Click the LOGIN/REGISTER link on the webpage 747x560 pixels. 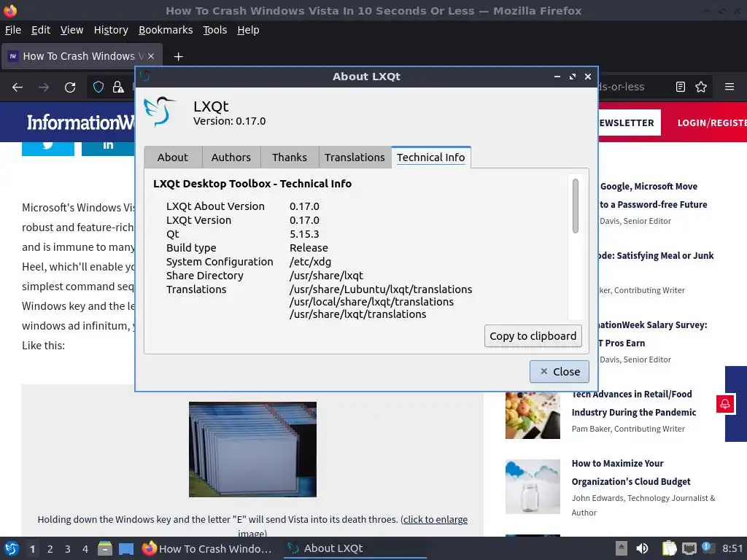click(x=712, y=122)
